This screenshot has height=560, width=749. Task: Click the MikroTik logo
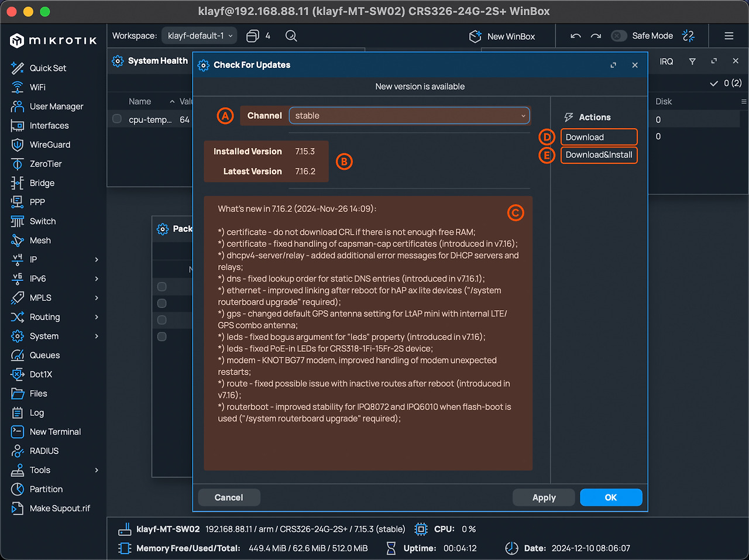(x=53, y=40)
